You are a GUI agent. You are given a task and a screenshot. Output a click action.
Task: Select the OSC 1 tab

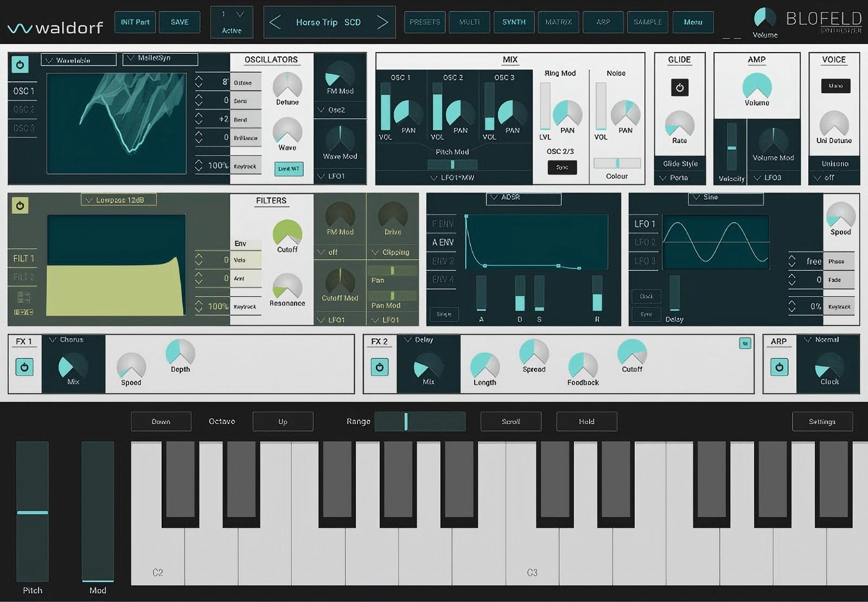[23, 91]
